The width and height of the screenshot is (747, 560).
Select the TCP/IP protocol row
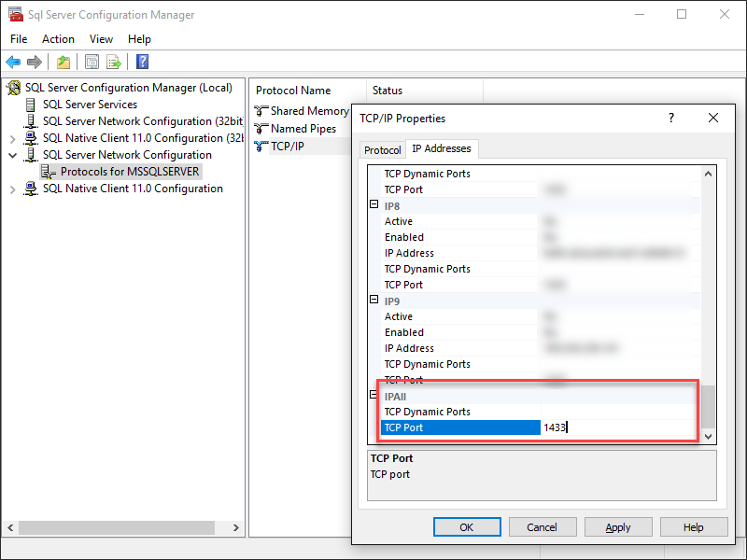(x=303, y=147)
